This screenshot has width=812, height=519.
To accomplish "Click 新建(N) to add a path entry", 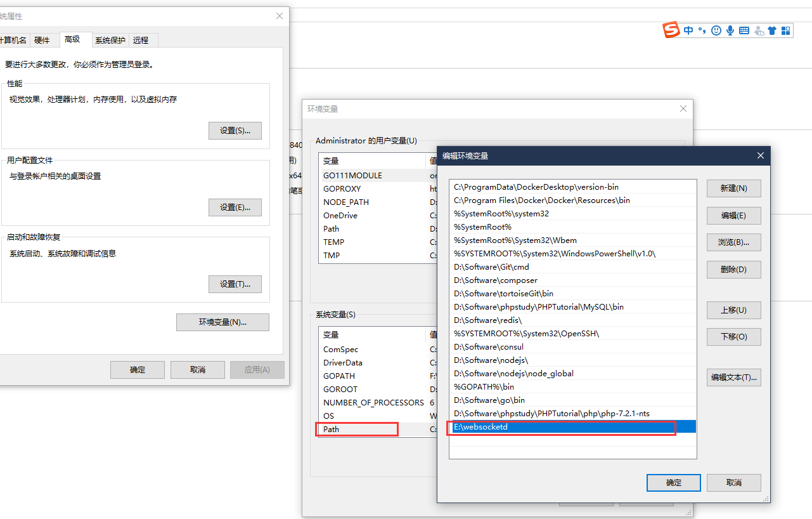I will tap(733, 188).
